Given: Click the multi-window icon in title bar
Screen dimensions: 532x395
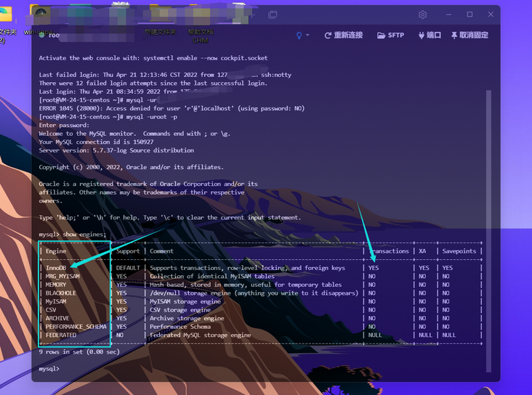Looking at the screenshot, I should [x=273, y=15].
